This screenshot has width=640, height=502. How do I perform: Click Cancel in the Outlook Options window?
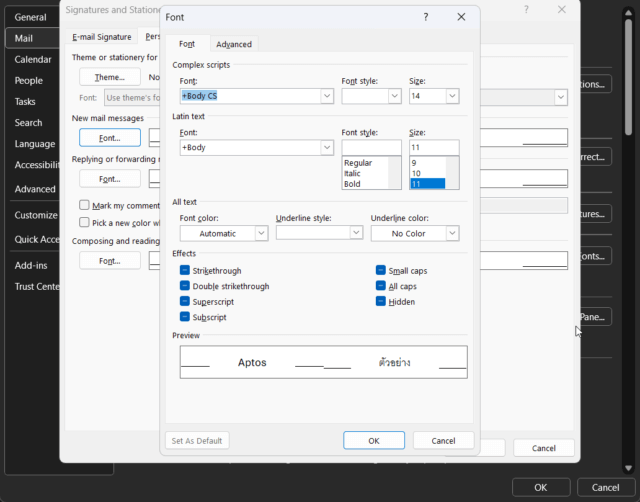point(606,488)
